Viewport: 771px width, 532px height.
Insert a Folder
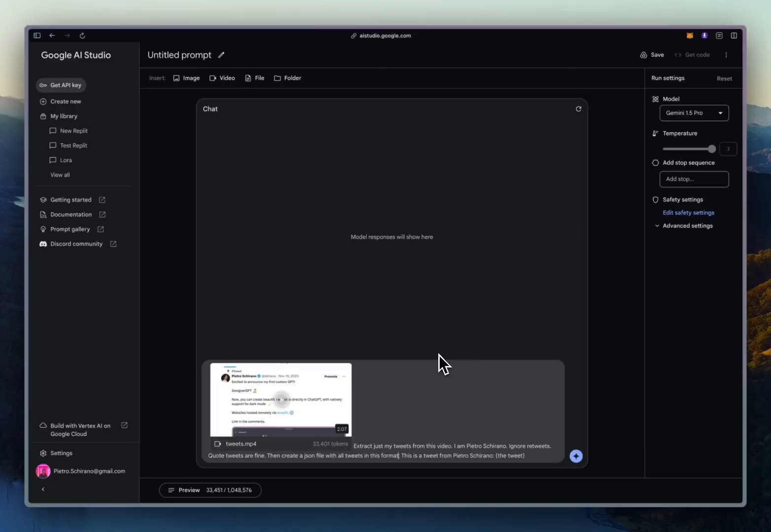(287, 78)
